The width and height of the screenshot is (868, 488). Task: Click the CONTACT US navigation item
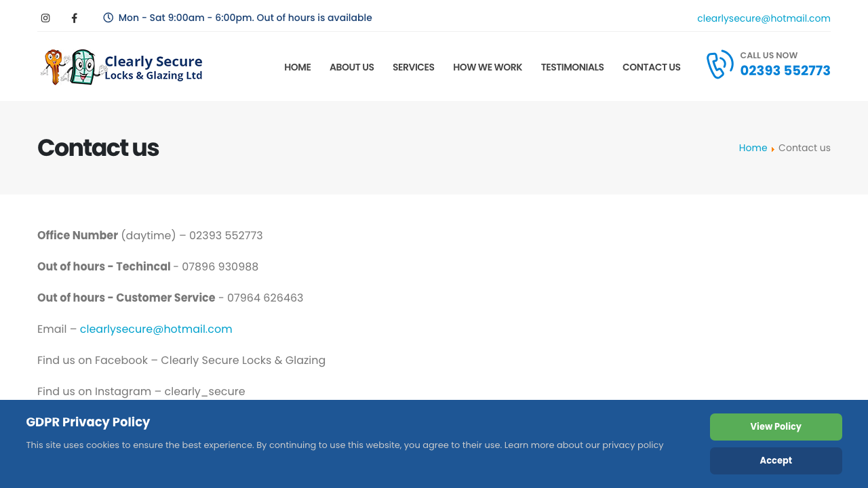(x=651, y=66)
